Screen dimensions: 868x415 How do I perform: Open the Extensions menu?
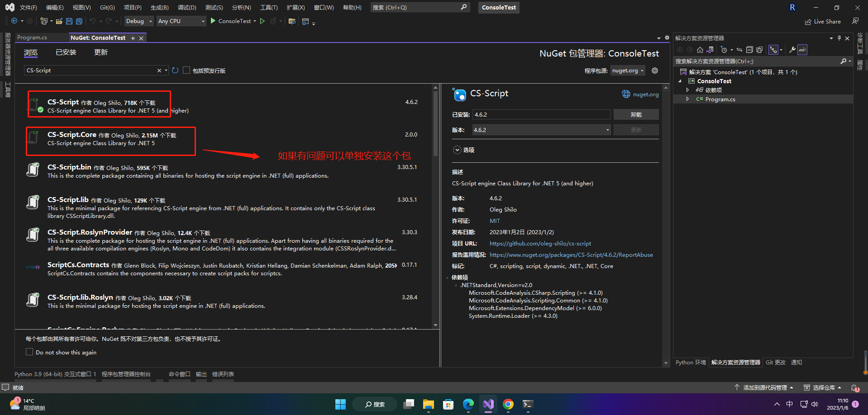(x=296, y=7)
